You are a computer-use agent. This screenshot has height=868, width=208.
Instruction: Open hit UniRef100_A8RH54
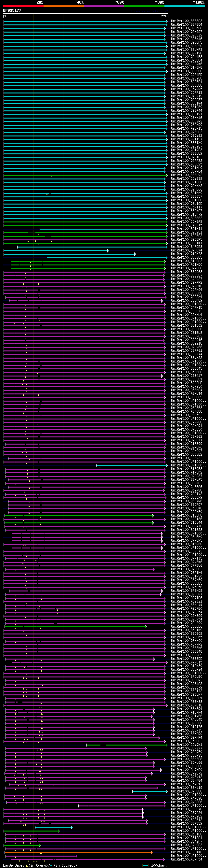[187, 859]
